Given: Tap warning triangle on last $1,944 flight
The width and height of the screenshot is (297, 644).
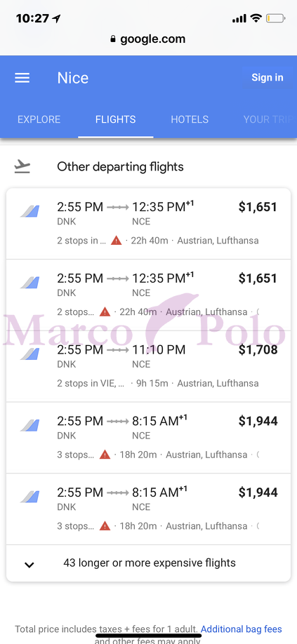Looking at the screenshot, I should point(105,526).
